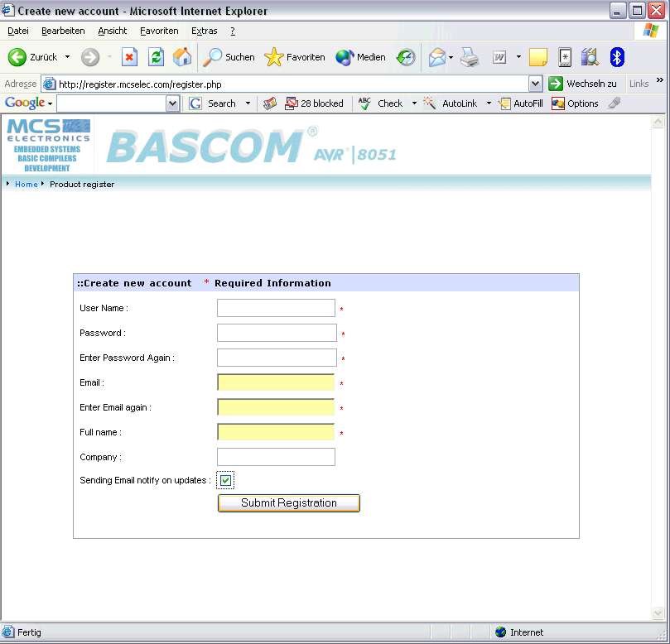The height and width of the screenshot is (644, 670).
Task: Open the ? help menu
Action: pyautogui.click(x=233, y=31)
